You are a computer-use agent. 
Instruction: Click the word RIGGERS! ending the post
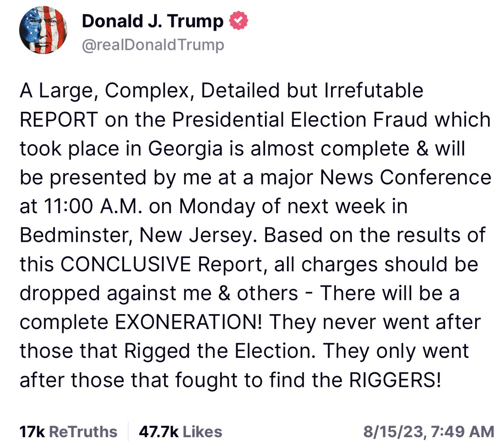[395, 380]
